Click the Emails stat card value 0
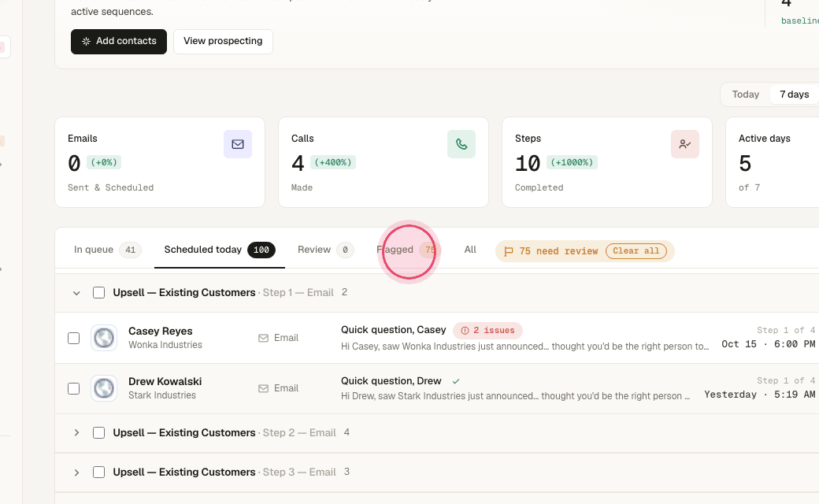Screen dimensions: 819x504 coord(74,164)
